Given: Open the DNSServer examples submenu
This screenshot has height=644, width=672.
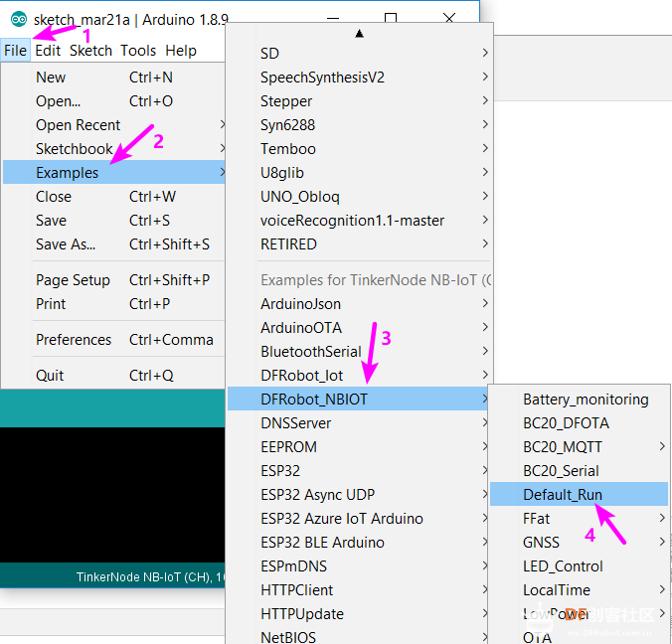Looking at the screenshot, I should pyautogui.click(x=359, y=423).
